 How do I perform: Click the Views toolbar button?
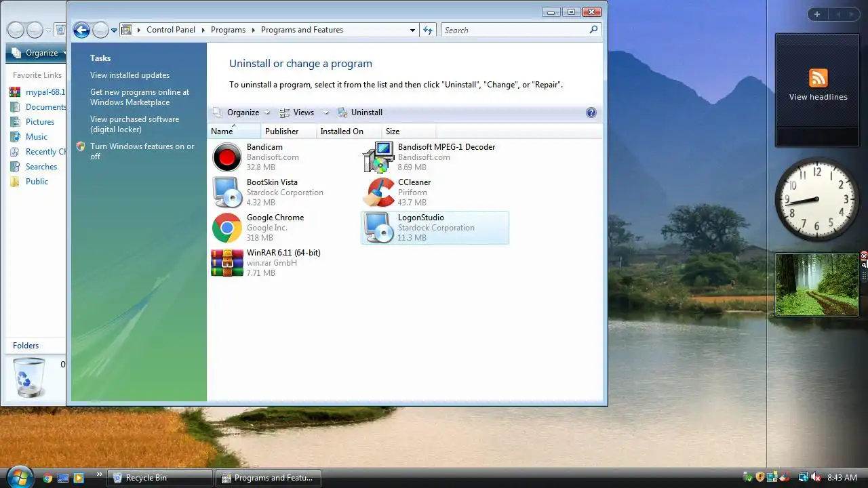pyautogui.click(x=297, y=113)
